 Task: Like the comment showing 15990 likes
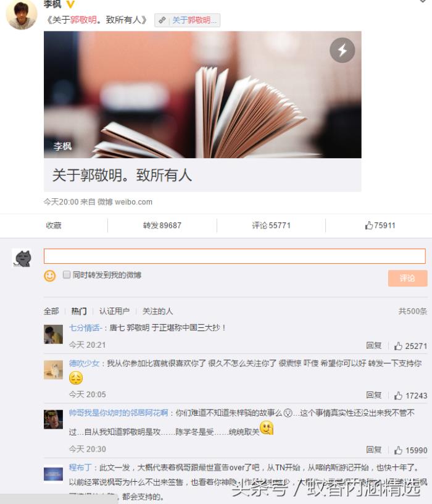coord(411,450)
